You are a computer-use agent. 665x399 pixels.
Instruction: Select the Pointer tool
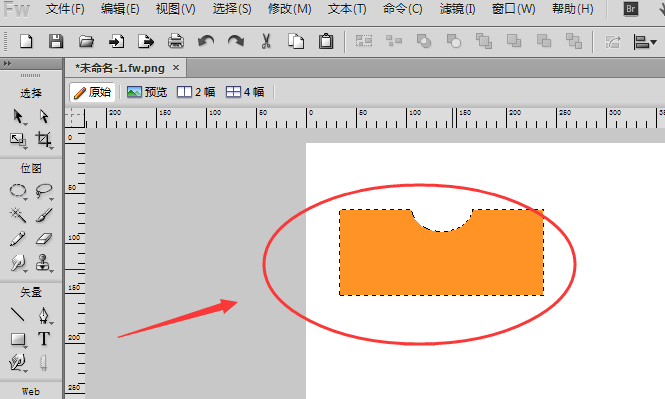[18, 116]
